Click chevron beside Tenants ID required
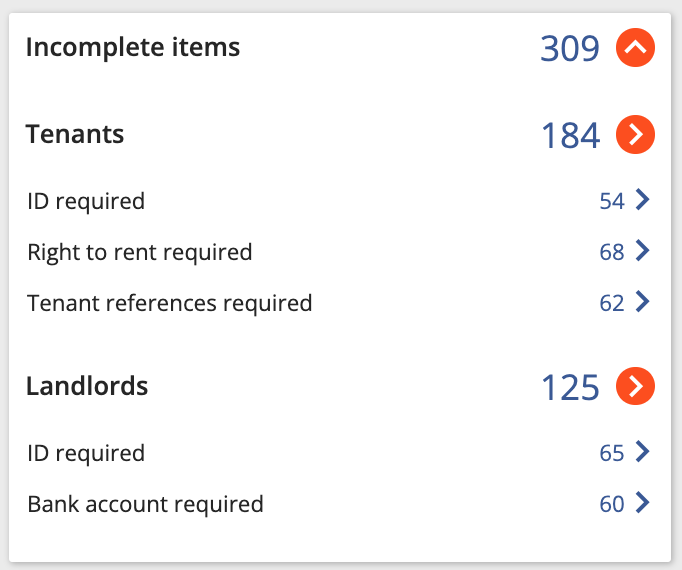682x570 pixels. (x=642, y=200)
